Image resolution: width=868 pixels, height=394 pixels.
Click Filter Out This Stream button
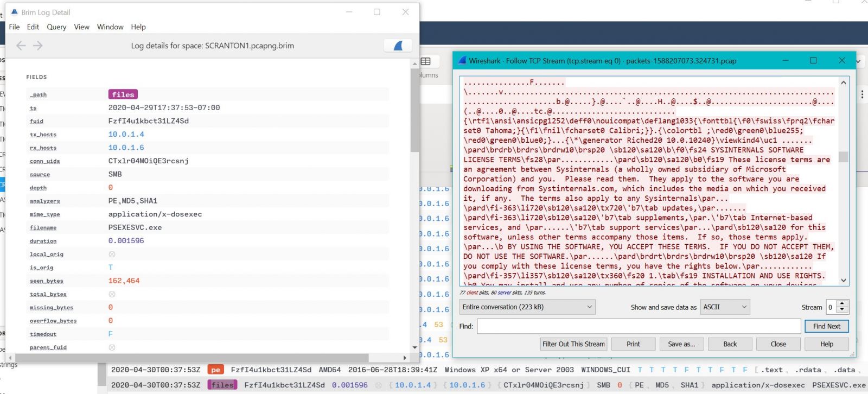tap(573, 344)
